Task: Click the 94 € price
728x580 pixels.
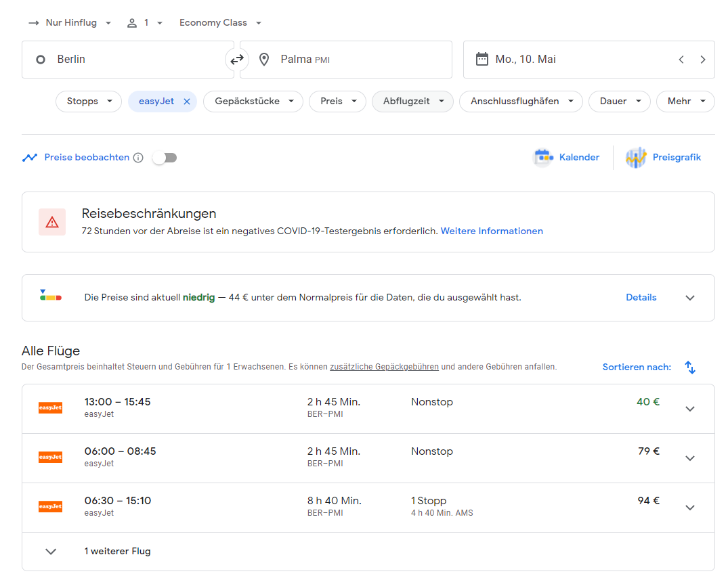Action: (x=649, y=501)
